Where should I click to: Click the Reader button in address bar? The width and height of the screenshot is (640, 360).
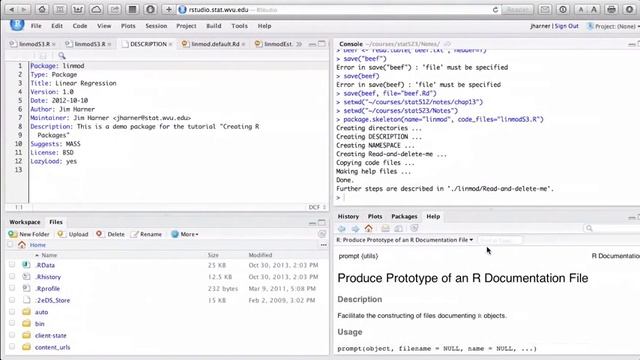point(517,9)
